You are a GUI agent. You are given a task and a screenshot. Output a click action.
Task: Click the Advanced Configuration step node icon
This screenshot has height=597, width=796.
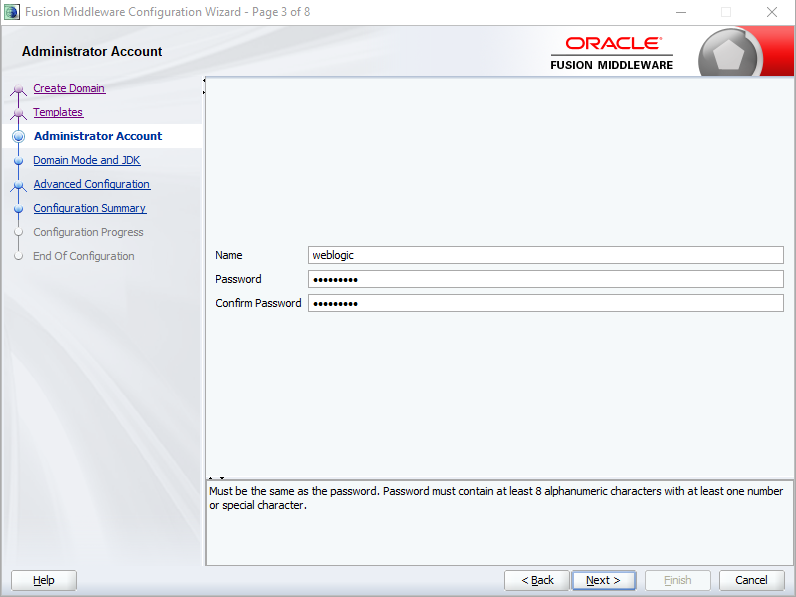pos(19,185)
